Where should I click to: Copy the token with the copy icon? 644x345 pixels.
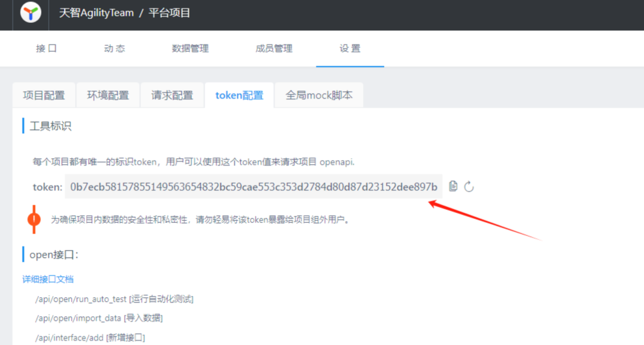point(453,186)
